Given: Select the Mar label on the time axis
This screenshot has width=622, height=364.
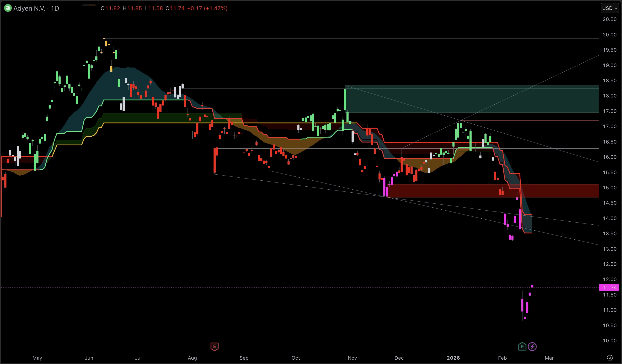Looking at the screenshot, I should (549, 358).
